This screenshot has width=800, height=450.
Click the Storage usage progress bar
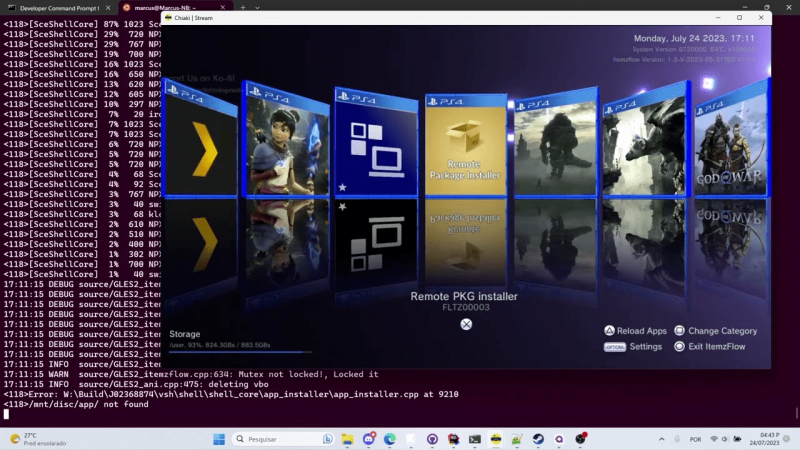240,352
